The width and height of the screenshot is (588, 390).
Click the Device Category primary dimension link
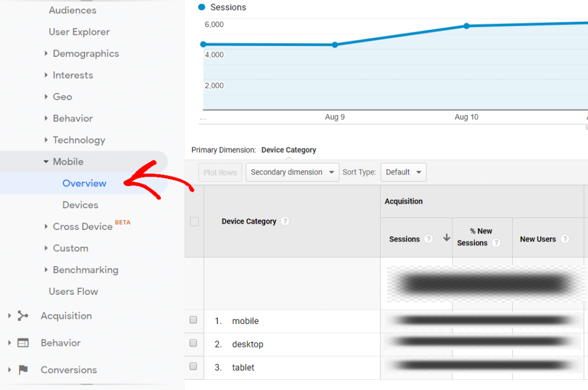(x=289, y=150)
